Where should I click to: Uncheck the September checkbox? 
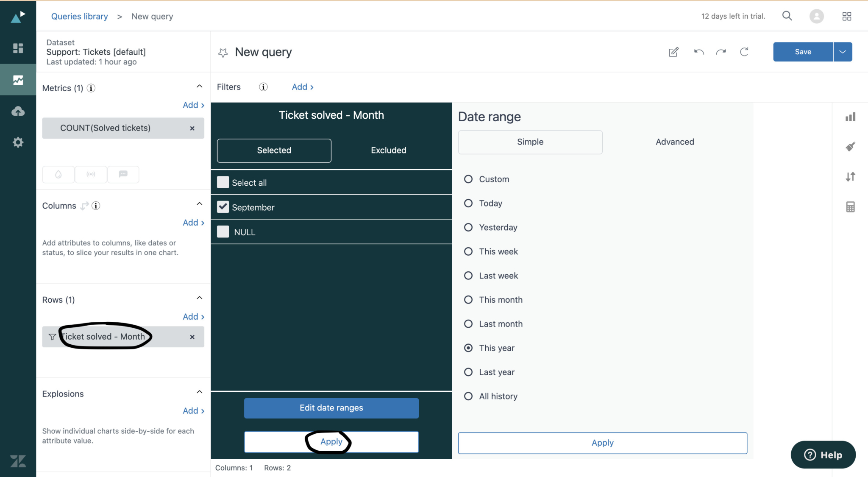[x=223, y=206]
